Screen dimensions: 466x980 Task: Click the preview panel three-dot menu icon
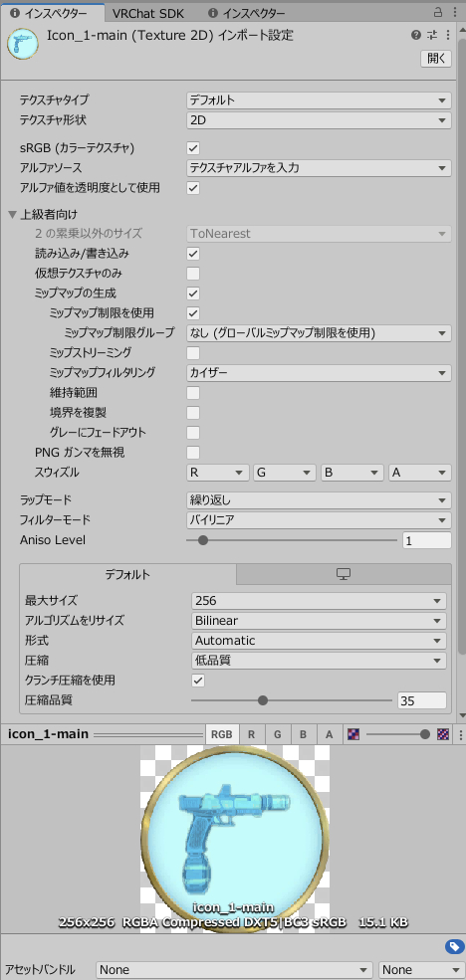pos(460,733)
